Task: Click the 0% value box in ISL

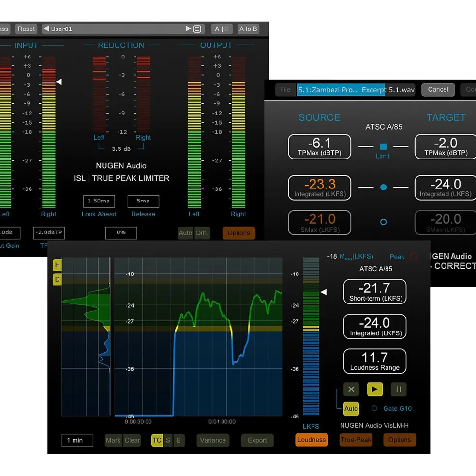Action: coord(121,233)
